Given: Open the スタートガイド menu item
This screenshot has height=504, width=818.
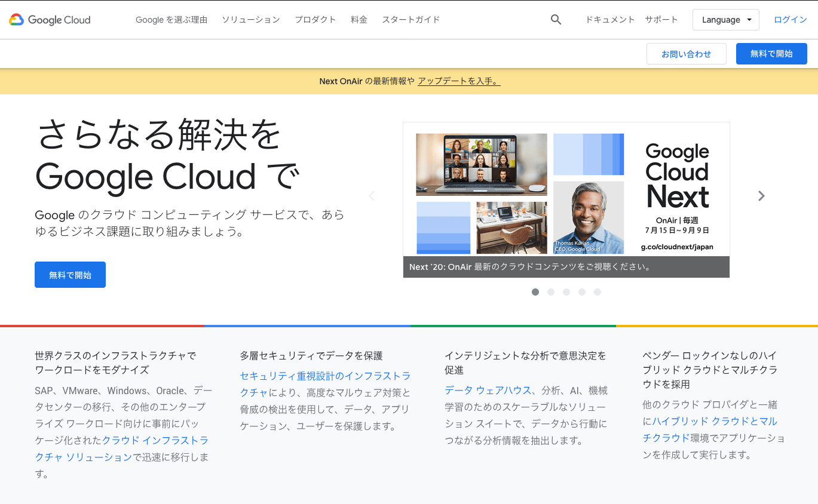Looking at the screenshot, I should pos(411,20).
